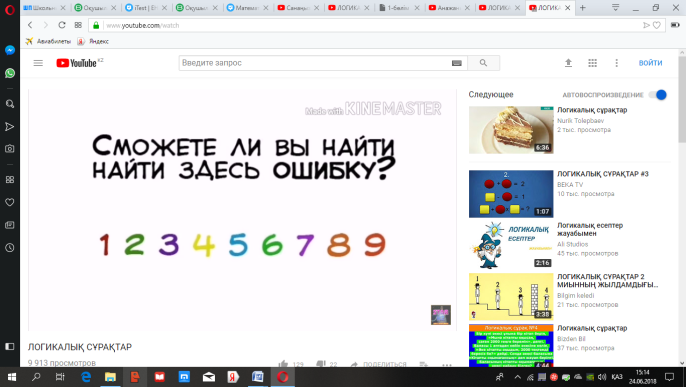Toggle the Автовоспроизведение autoplay switch
This screenshot has width=686, height=387.
(x=658, y=94)
